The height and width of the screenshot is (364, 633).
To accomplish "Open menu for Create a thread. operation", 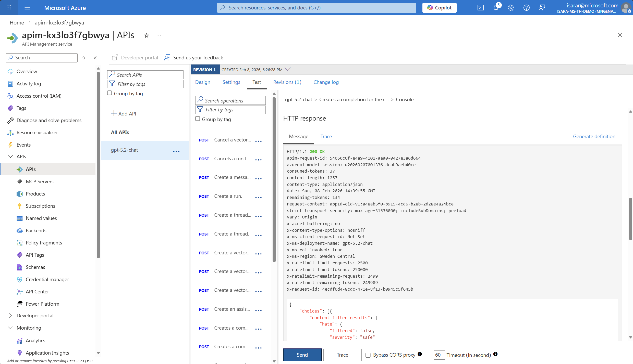I will pos(258,235).
